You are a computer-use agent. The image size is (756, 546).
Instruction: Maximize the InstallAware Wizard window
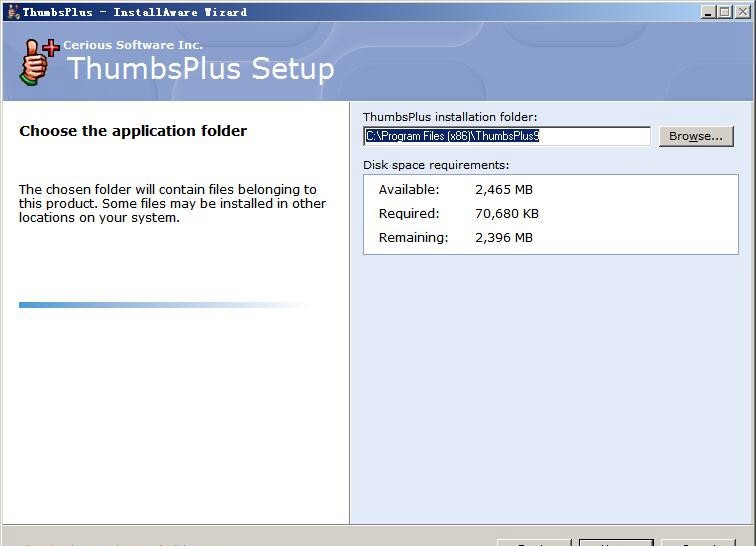(x=725, y=12)
